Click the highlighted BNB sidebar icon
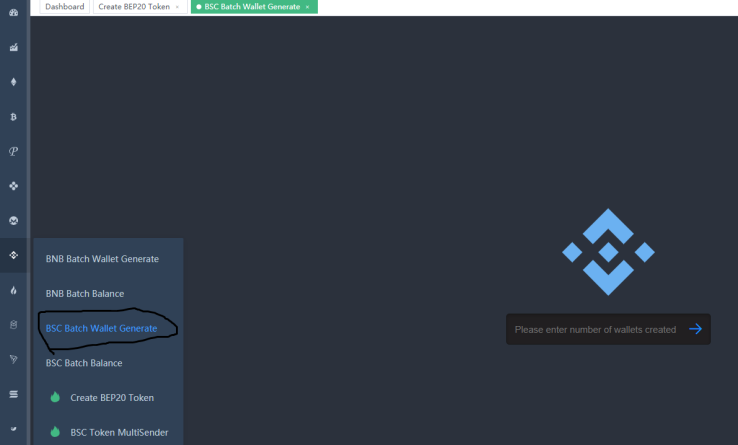Viewport: 738px width, 445px height. pos(14,255)
